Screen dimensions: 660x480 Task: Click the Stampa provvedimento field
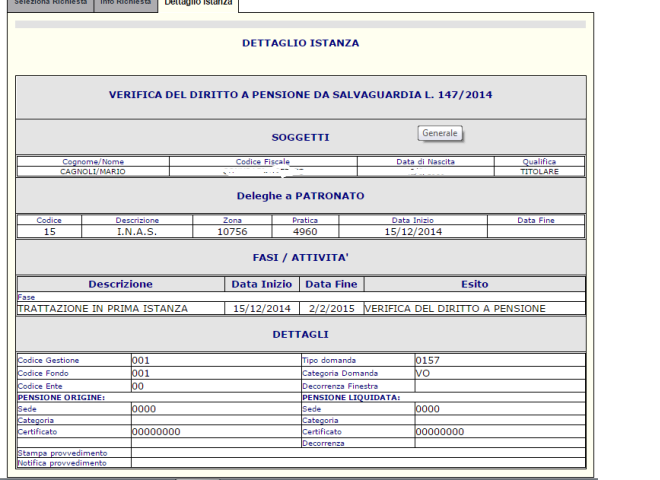coord(357,453)
